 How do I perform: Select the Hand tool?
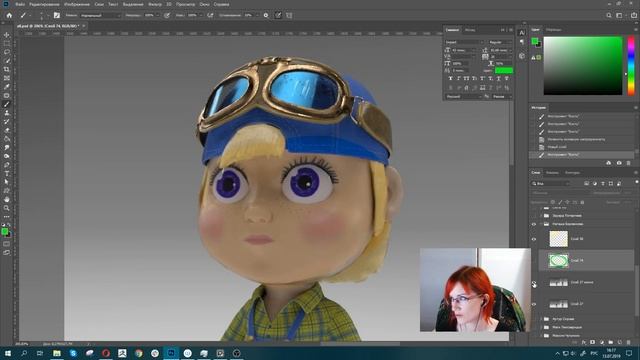click(x=7, y=199)
